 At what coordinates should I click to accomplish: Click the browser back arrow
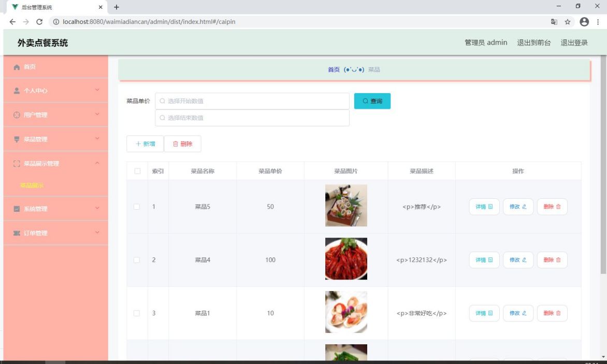pos(12,22)
